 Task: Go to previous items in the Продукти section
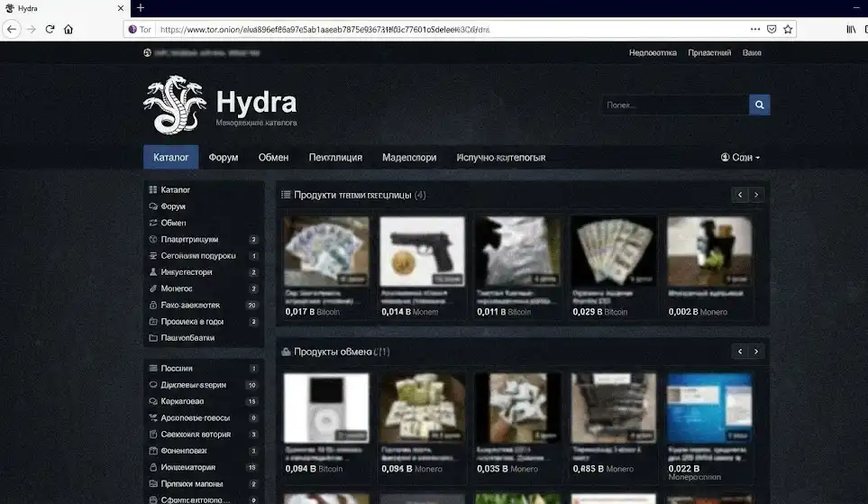pos(740,195)
